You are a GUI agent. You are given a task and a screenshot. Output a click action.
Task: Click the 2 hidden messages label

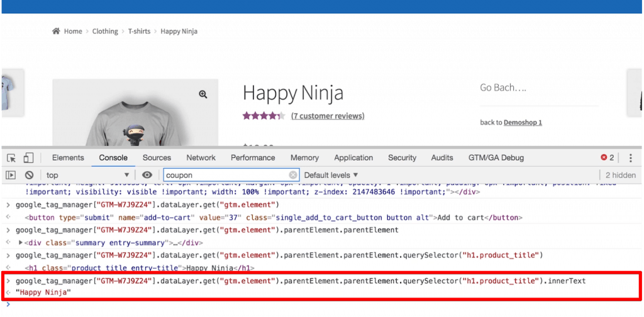[621, 175]
